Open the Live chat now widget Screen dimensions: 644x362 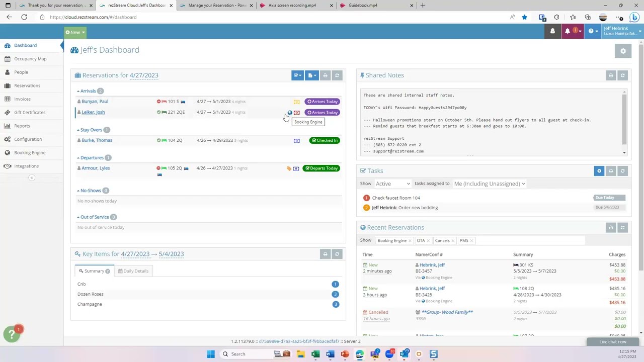coord(613,342)
